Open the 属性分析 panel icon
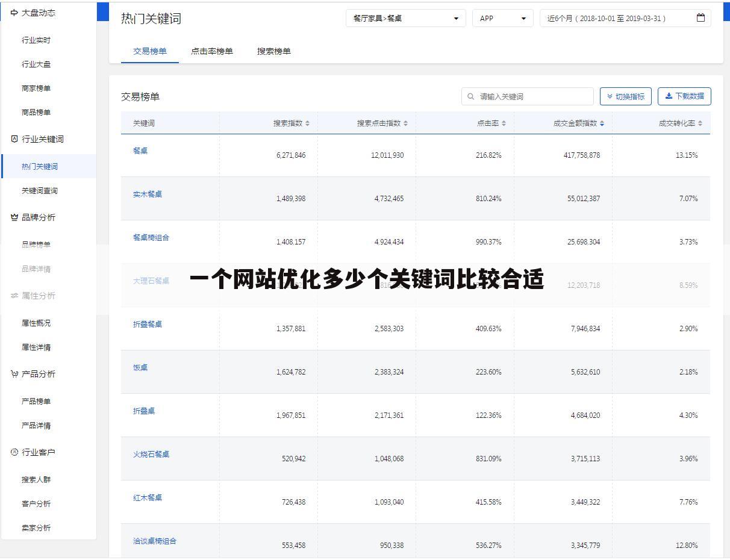730x560 pixels. (14, 296)
